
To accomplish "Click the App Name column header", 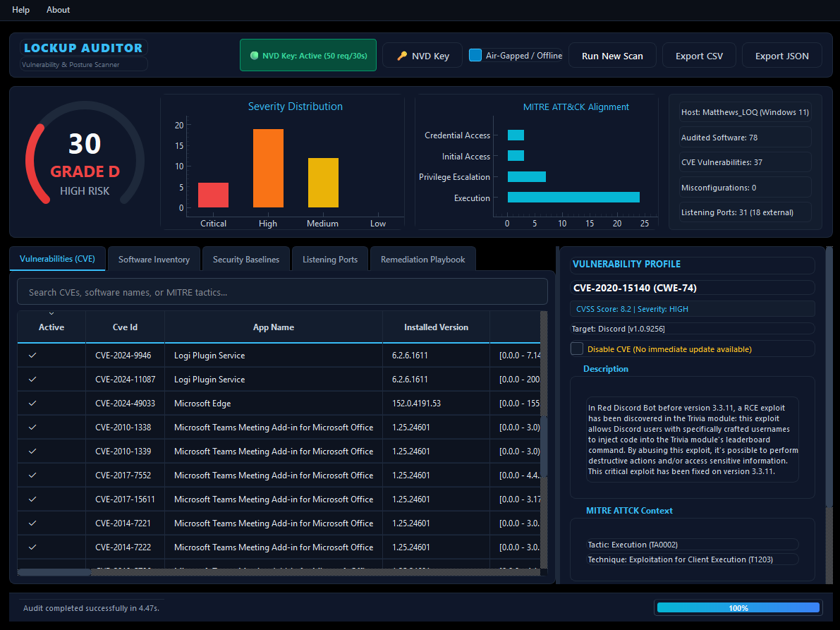I will click(273, 327).
